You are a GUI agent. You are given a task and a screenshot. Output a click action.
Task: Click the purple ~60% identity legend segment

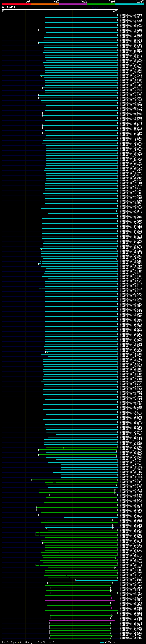tap(73, 4)
